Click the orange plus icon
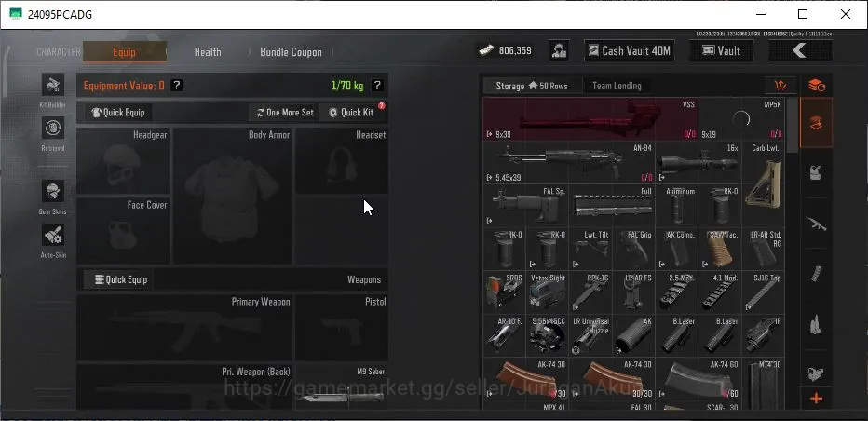Viewport: 868px width, 421px height. pyautogui.click(x=816, y=399)
